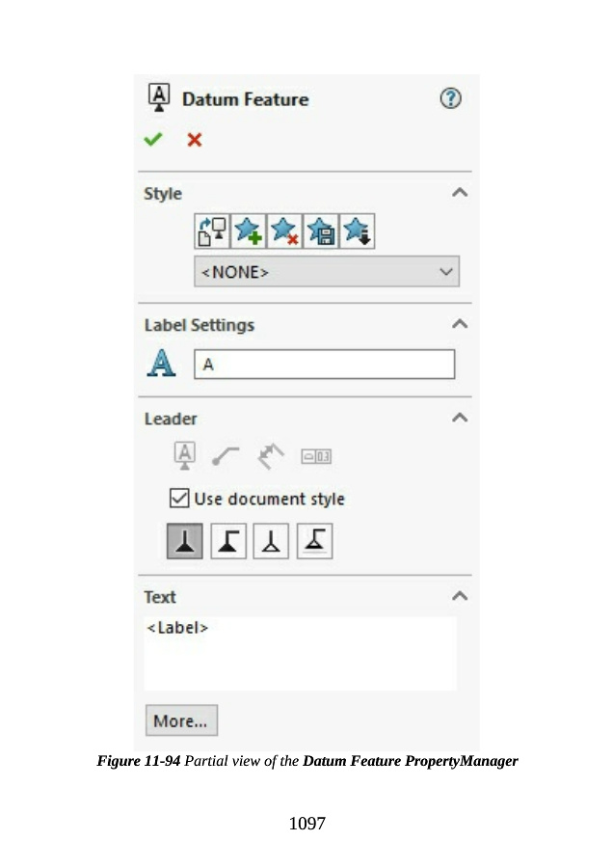Click the green OK checkmark
This screenshot has width=613, height=868.
pyautogui.click(x=152, y=140)
